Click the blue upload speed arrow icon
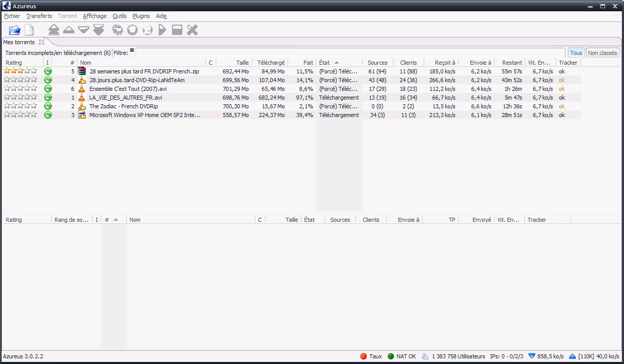624x364 pixels. [x=573, y=356]
